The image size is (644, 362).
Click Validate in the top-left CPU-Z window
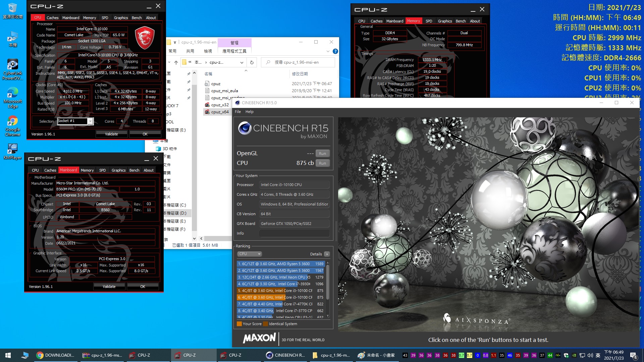(111, 134)
